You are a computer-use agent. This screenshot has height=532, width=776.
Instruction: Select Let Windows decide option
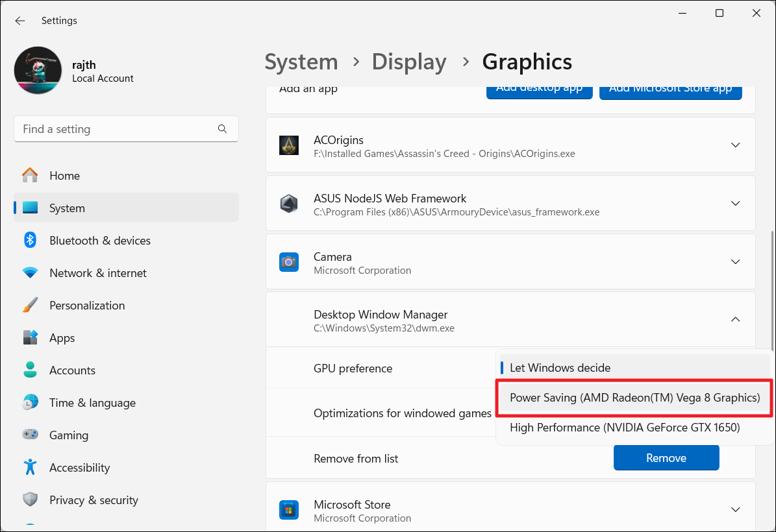click(560, 368)
